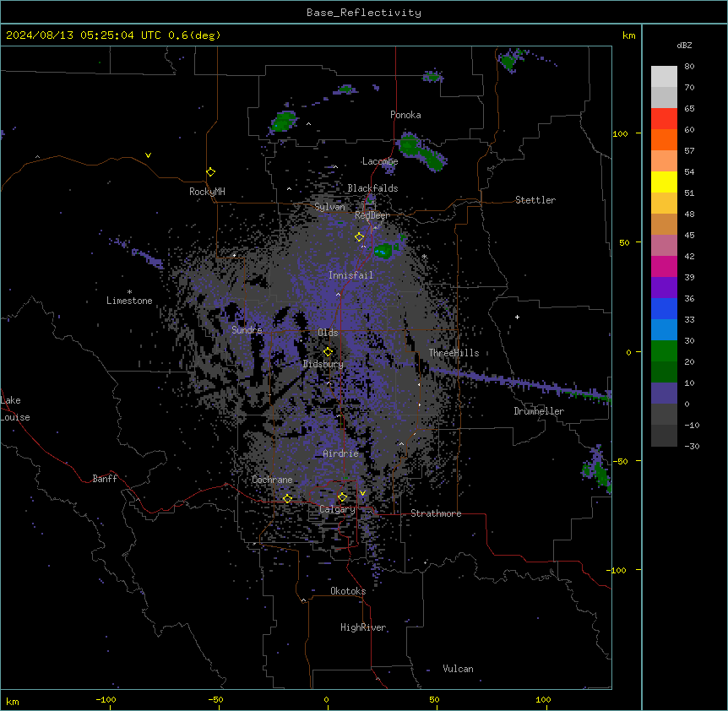
Task: Click the Drumheller label
Action: tap(539, 411)
